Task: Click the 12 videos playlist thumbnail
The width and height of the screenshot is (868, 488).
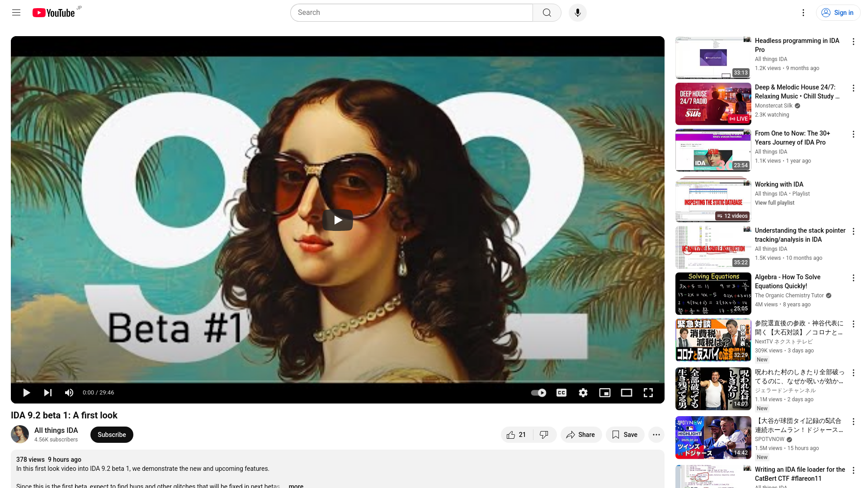Action: click(x=713, y=200)
